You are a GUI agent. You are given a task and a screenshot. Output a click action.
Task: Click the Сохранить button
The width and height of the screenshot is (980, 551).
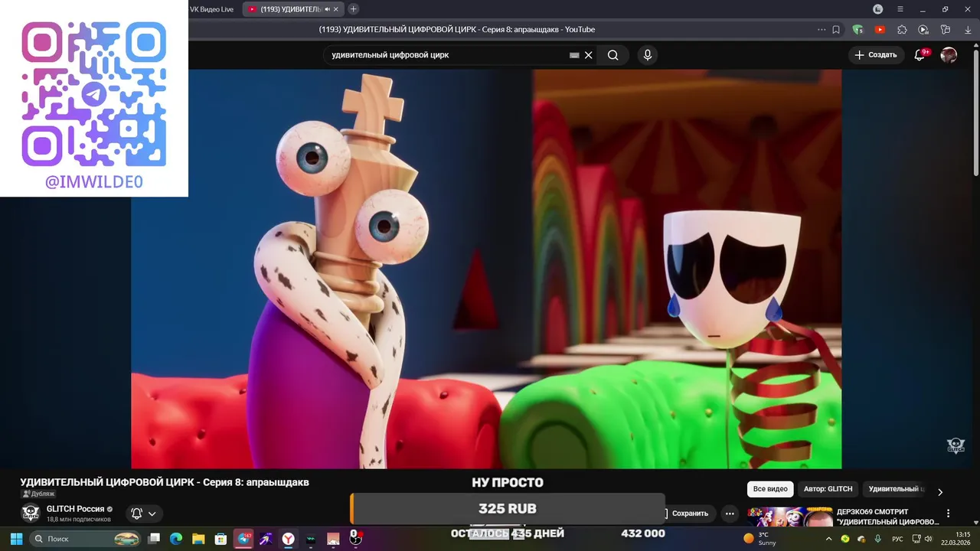click(689, 514)
